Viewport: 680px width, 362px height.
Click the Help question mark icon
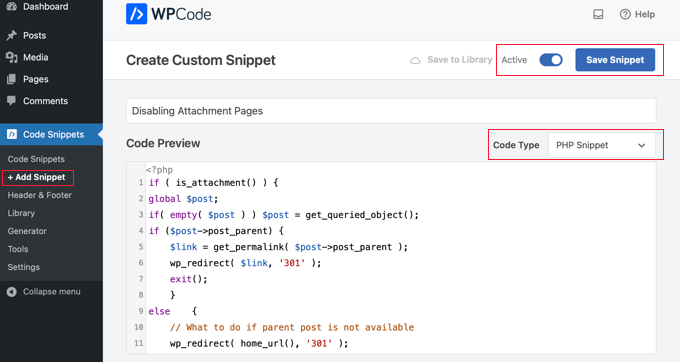(625, 14)
